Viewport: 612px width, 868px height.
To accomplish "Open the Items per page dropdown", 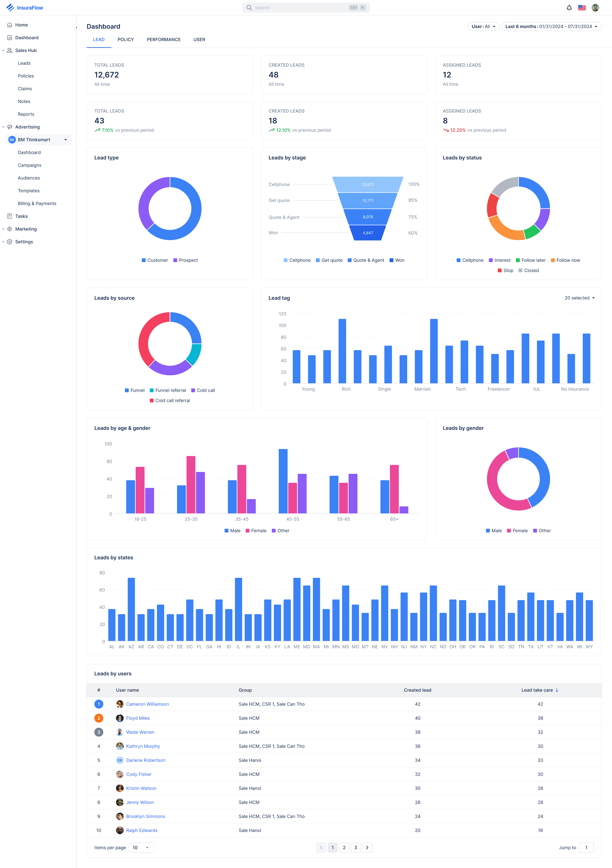I will [x=141, y=848].
